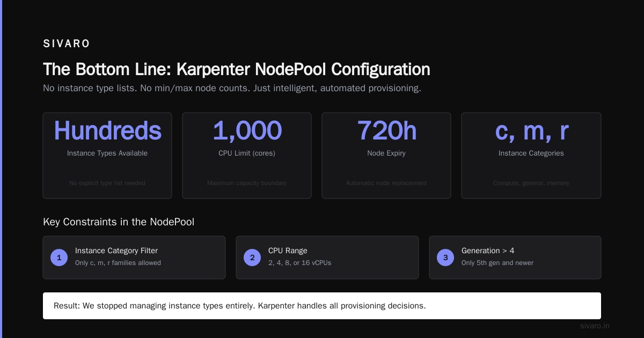644x338 pixels.
Task: Click the number 1 circle badge
Action: (x=59, y=258)
